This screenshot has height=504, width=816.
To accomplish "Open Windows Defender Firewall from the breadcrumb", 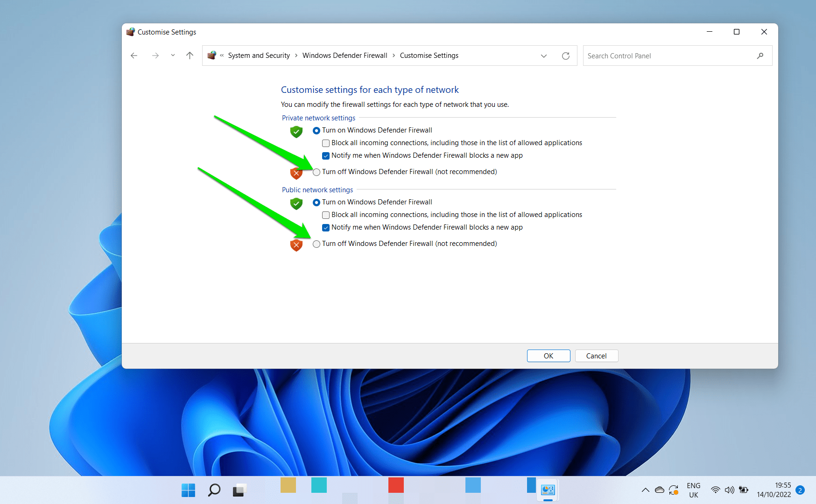I will pos(345,55).
